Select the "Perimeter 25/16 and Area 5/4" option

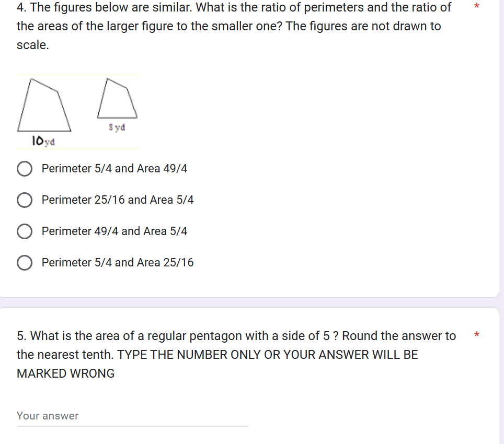[25, 200]
